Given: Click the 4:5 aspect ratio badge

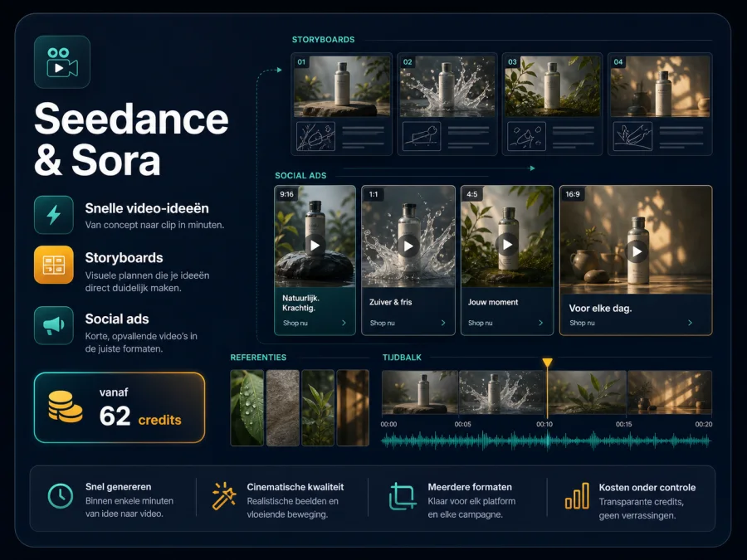Looking at the screenshot, I should point(472,194).
